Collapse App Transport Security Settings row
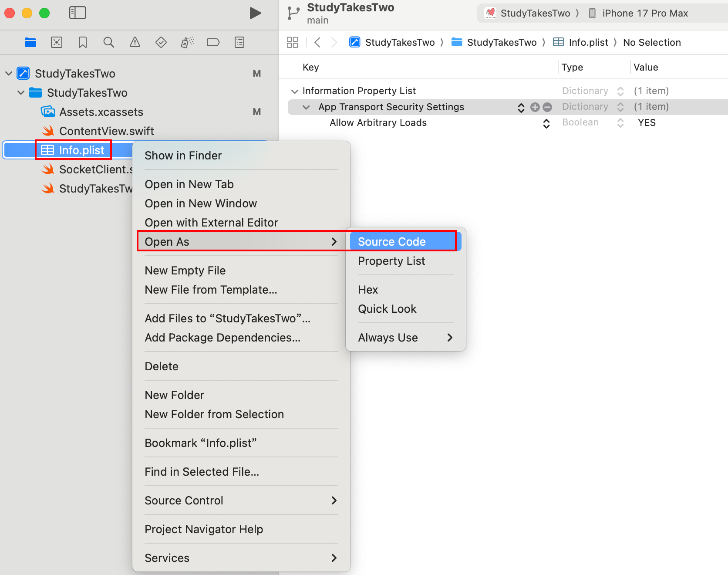728x575 pixels. pos(307,107)
